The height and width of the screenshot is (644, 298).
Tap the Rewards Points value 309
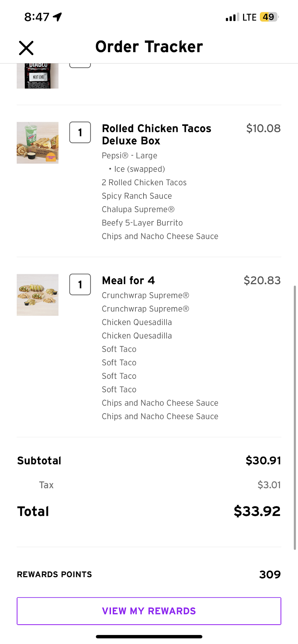coord(270,574)
